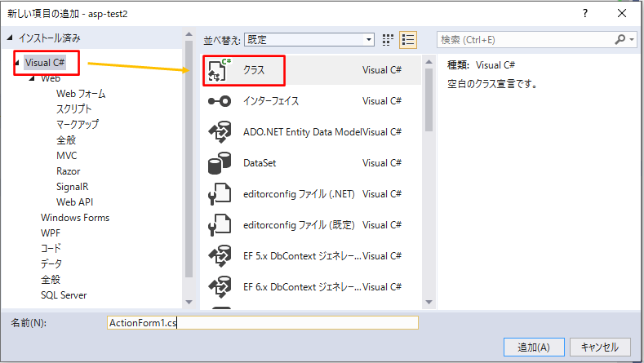Screen dimensions: 644x363
Task: Select マークアップ category
Action: (x=78, y=125)
